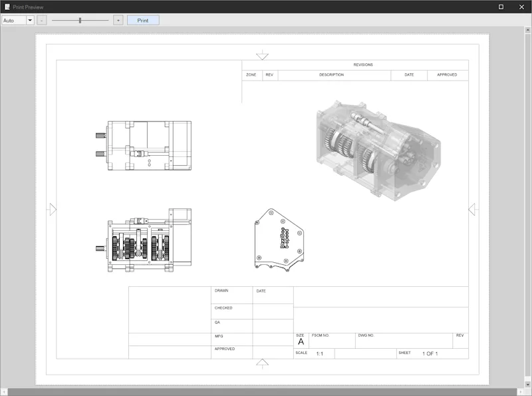The image size is (532, 396).
Task: Select the gear section view drawing
Action: click(144, 240)
